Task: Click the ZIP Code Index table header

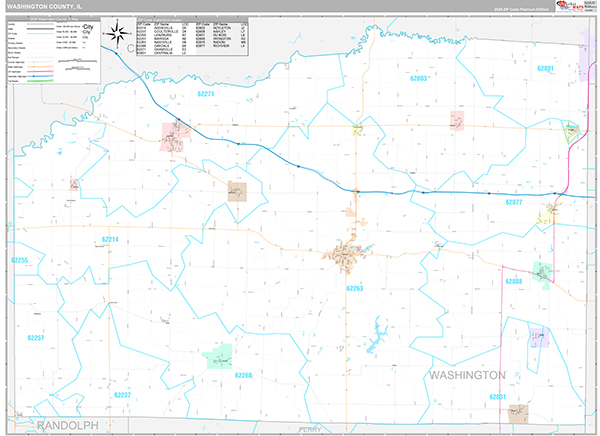Action: [192, 19]
